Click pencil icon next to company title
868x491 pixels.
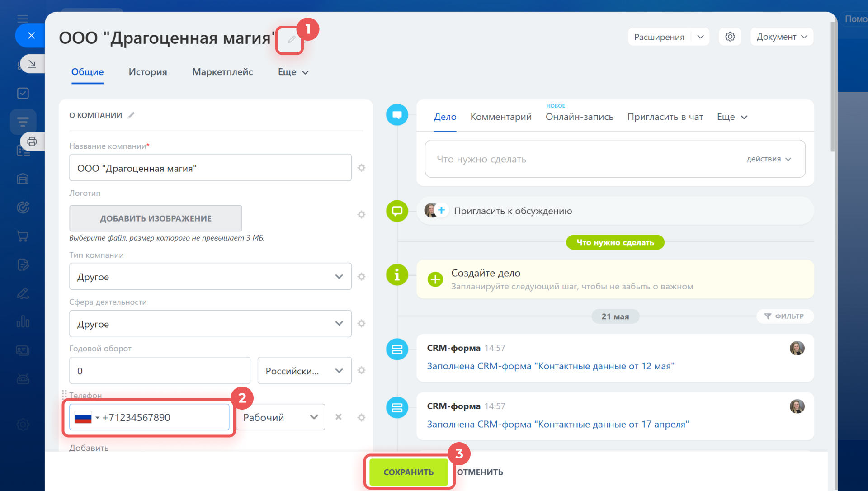(x=292, y=40)
